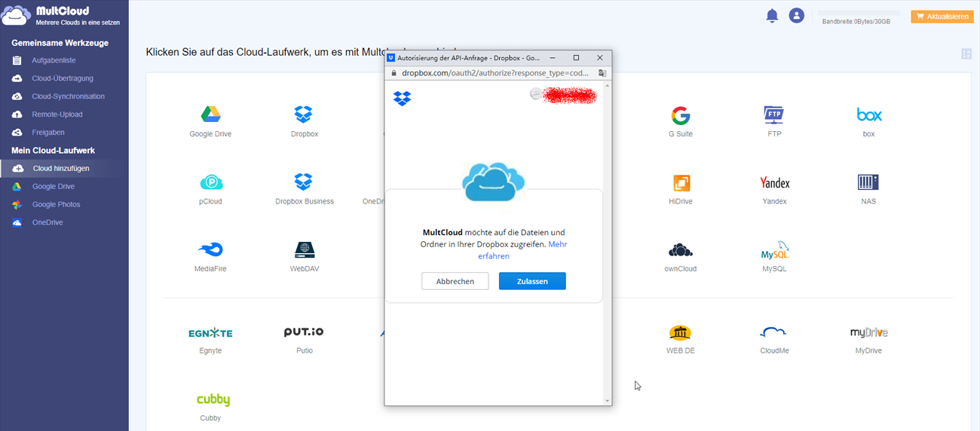Open Freigaben in the sidebar
The height and width of the screenshot is (431, 980).
pyautogui.click(x=48, y=133)
